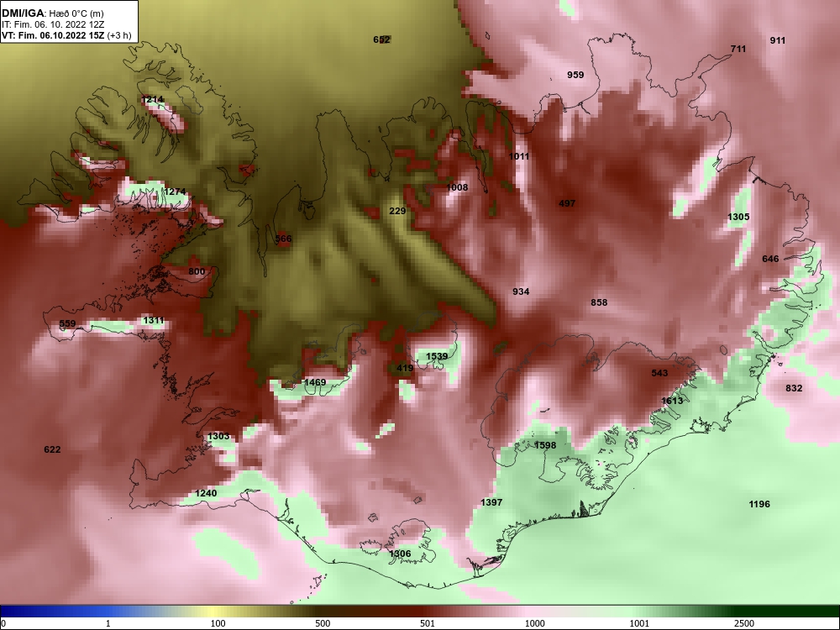Click the 1598 value label
The height and width of the screenshot is (630, 840).
coord(545,446)
